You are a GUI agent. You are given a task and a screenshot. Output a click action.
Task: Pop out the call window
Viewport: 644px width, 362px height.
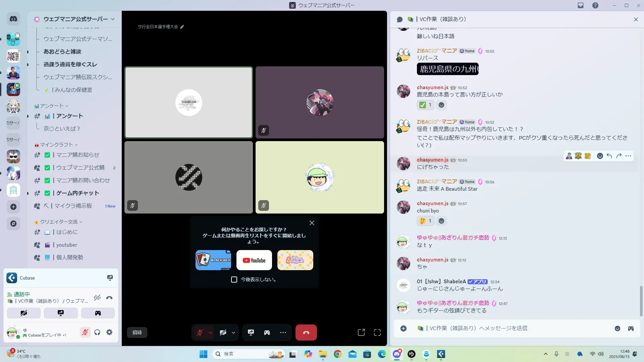point(361,333)
